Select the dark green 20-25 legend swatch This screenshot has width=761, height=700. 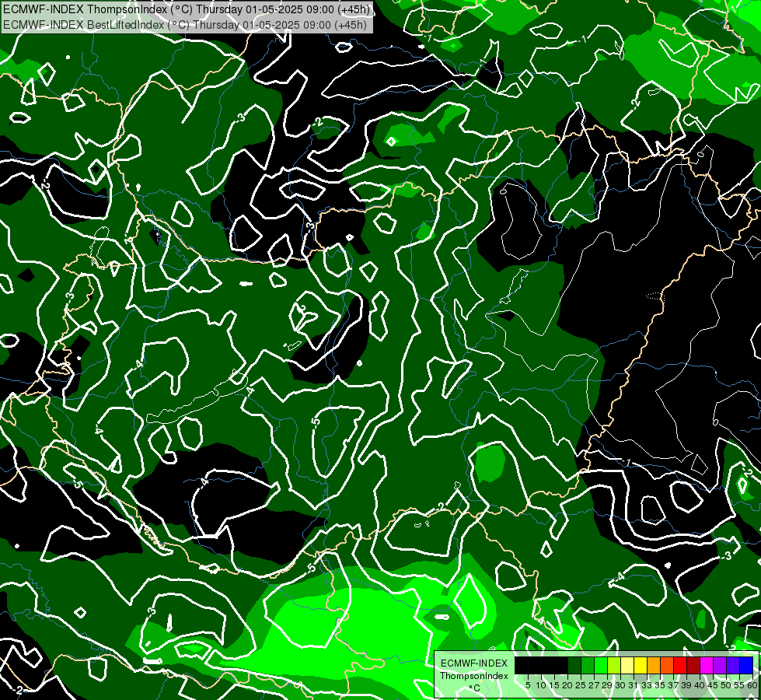574,665
